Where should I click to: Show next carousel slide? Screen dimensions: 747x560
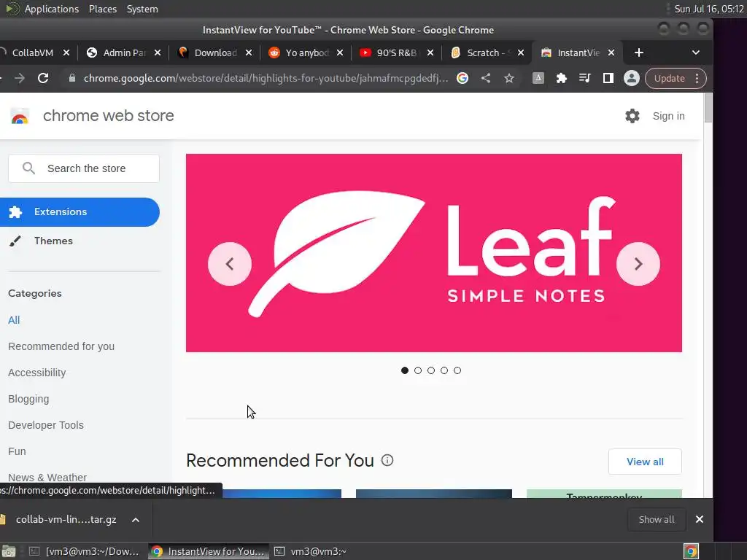(x=638, y=264)
